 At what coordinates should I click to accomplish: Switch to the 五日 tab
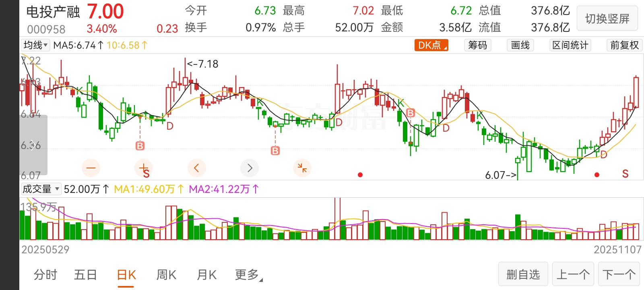click(x=85, y=275)
